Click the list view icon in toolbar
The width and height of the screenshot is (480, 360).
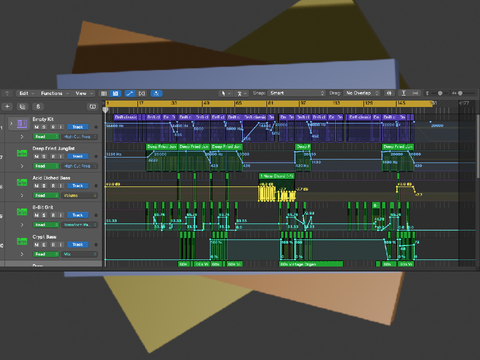(104, 93)
